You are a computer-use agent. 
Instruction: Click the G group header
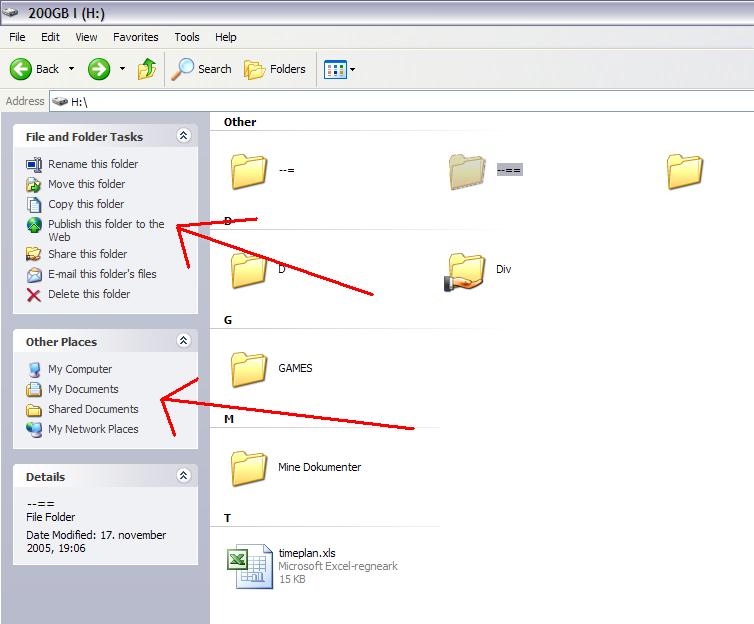[228, 320]
